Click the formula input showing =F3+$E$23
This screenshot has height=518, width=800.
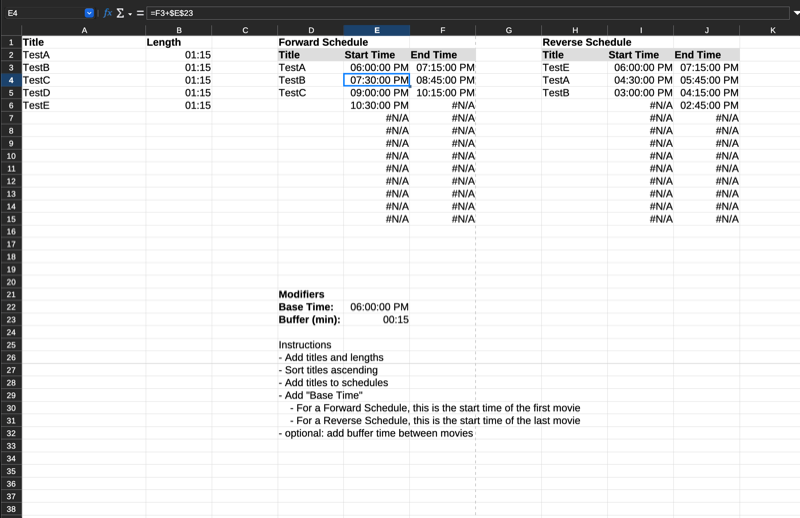click(x=467, y=13)
